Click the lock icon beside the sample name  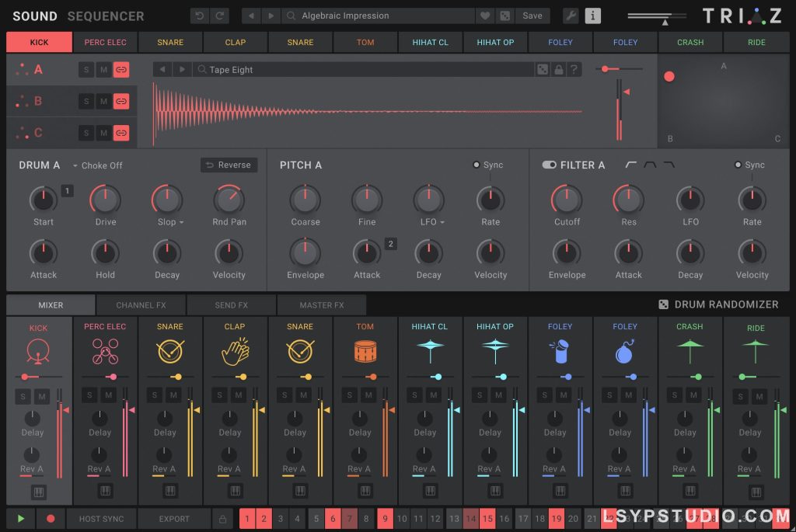pos(558,69)
